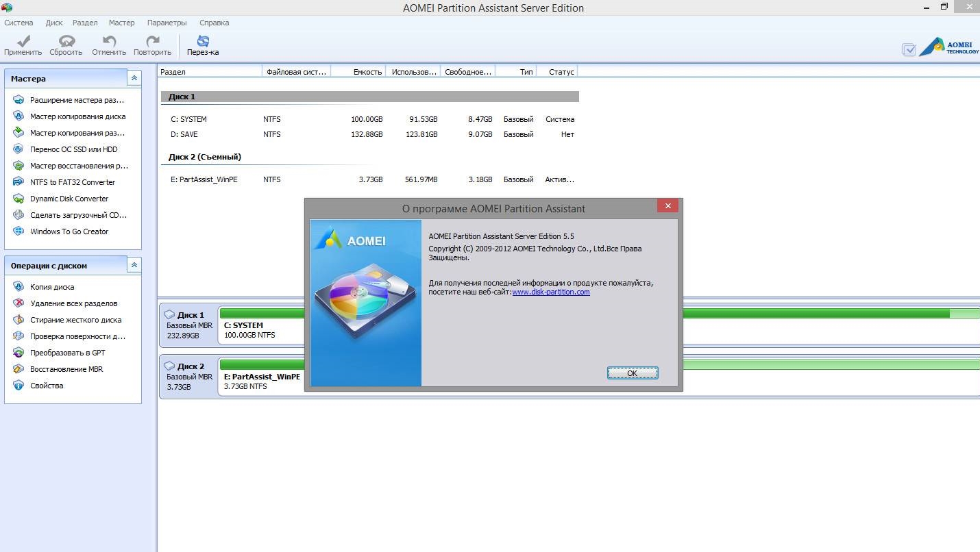Select the E: PartAssist_WinPE partition row
The image size is (980, 552).
coord(370,179)
